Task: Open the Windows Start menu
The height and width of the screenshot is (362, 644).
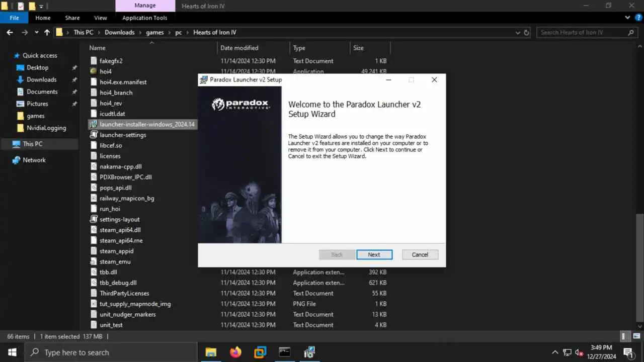Action: pyautogui.click(x=12, y=352)
